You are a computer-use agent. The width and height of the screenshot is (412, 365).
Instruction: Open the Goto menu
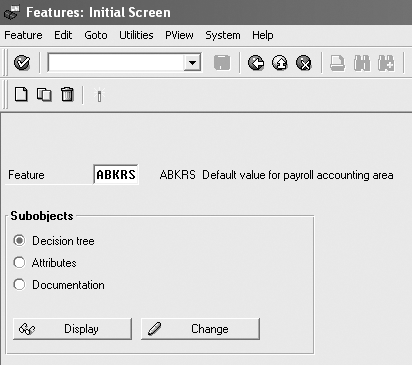[96, 35]
